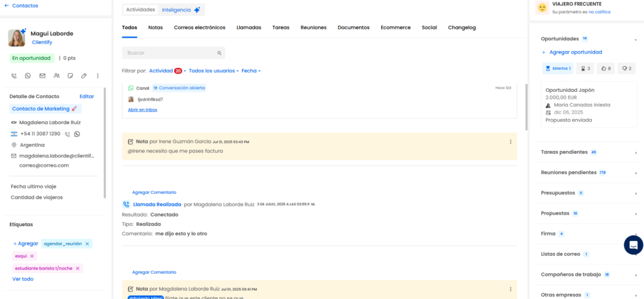Click the Viajero Frecuente face icon

(x=543, y=8)
